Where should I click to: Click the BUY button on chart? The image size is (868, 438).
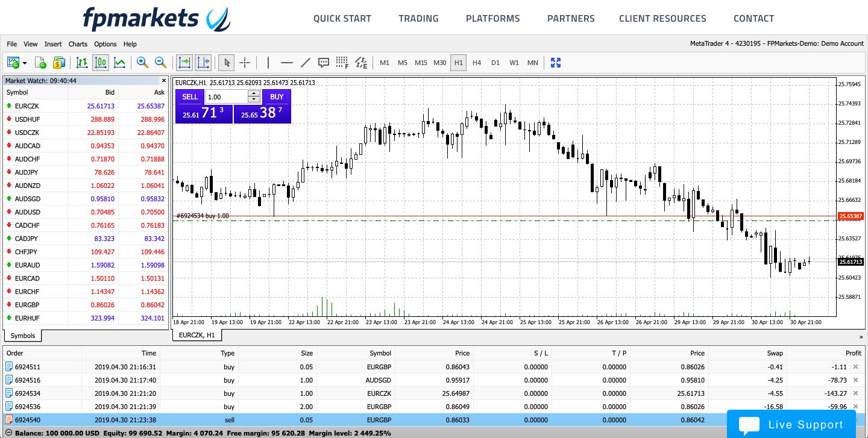[277, 96]
